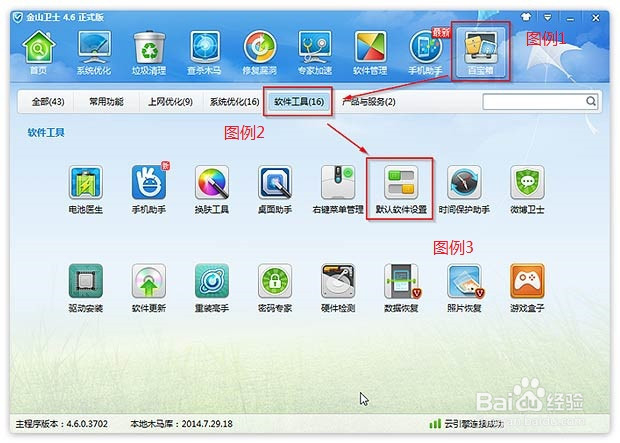The width and height of the screenshot is (620, 443).
Task: Open 垃圾清理 trash cleaner
Action: [x=149, y=53]
